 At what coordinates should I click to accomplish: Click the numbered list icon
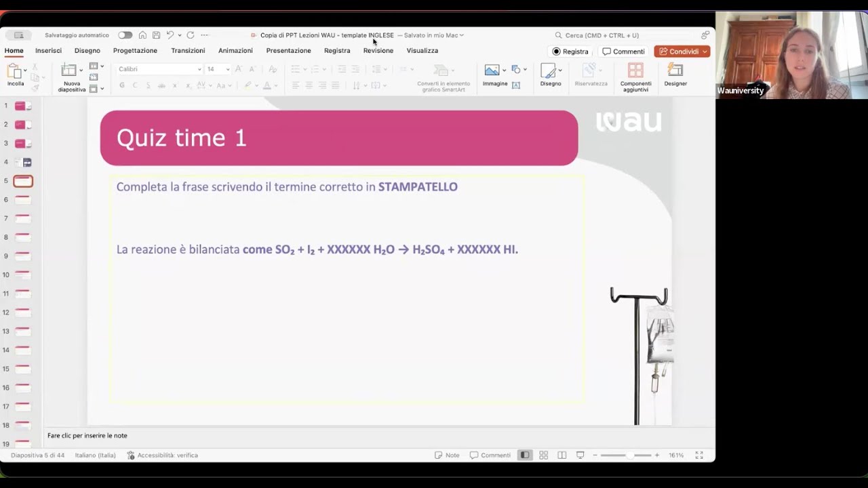tap(314, 69)
